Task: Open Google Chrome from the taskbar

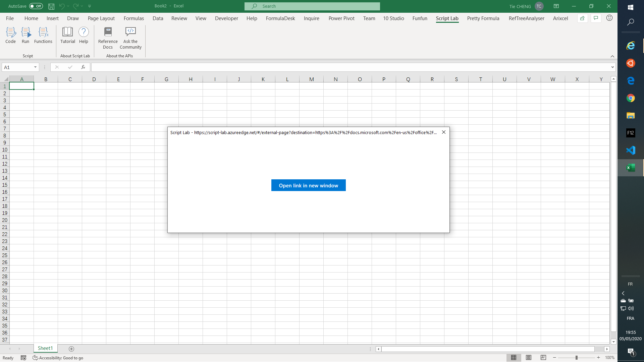Action: click(x=631, y=98)
